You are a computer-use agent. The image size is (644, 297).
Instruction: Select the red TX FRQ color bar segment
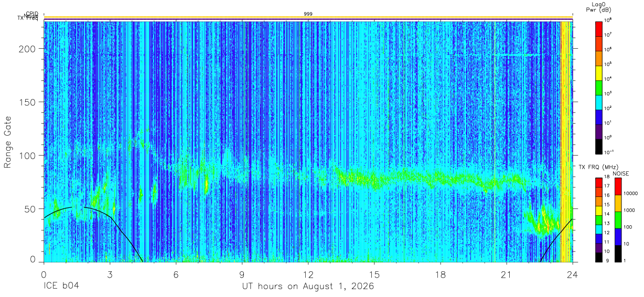[x=599, y=183]
